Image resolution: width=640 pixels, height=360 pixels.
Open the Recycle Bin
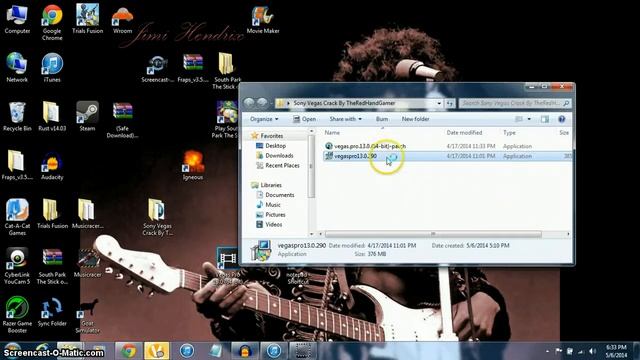pyautogui.click(x=17, y=117)
